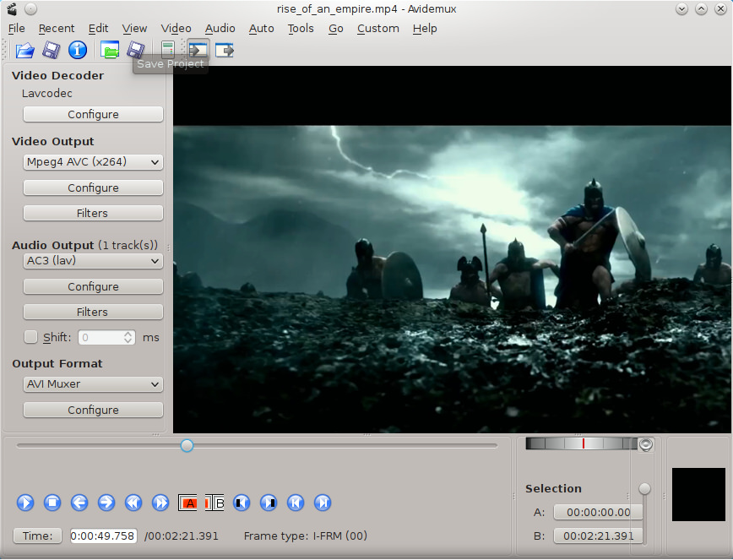Switch to output preview mode icon
Viewport: 733px width, 560px height.
point(225,50)
